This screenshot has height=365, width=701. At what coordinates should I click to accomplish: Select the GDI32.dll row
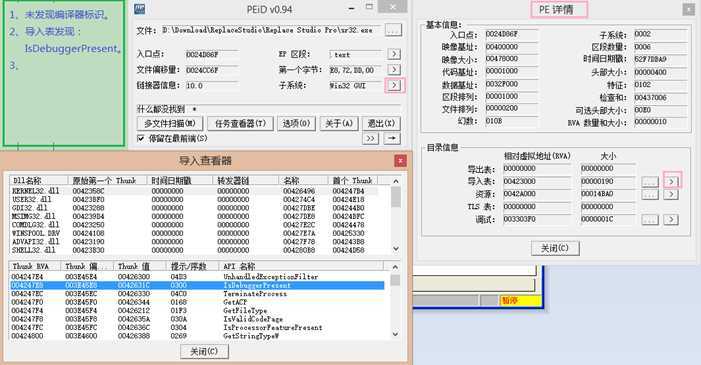pyautogui.click(x=195, y=208)
